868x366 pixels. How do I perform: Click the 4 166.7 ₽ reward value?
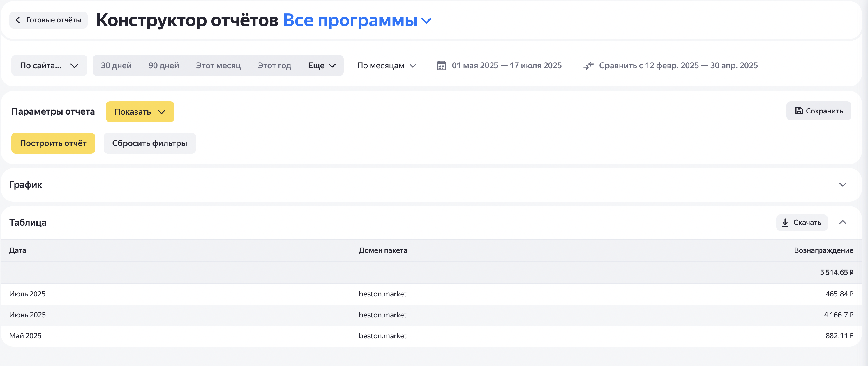[x=838, y=315]
